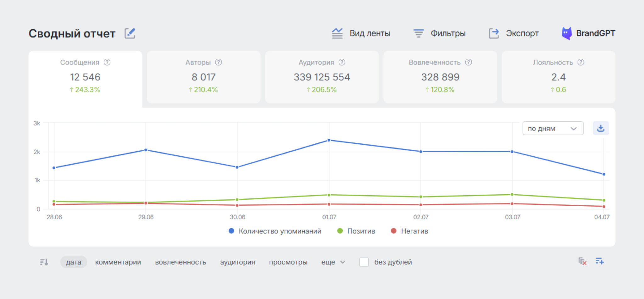Select the комментарии sorting option
The width and height of the screenshot is (644, 299).
[118, 262]
